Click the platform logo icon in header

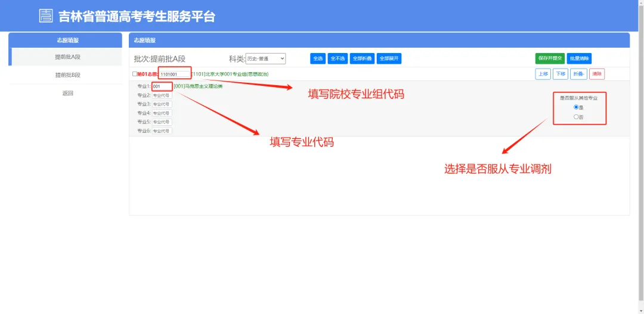(46, 16)
